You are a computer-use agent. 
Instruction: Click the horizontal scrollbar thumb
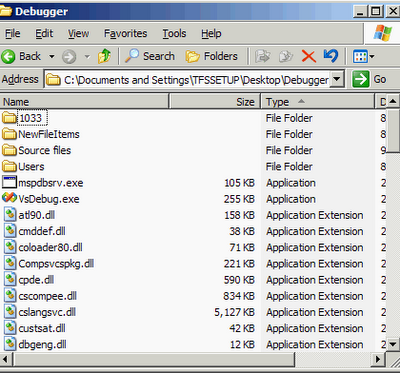click(x=154, y=359)
